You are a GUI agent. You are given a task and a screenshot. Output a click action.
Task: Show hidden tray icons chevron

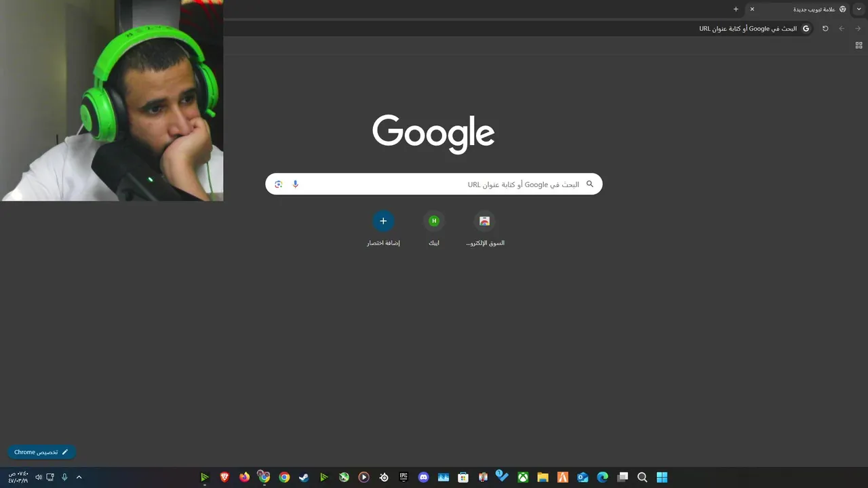tap(79, 477)
